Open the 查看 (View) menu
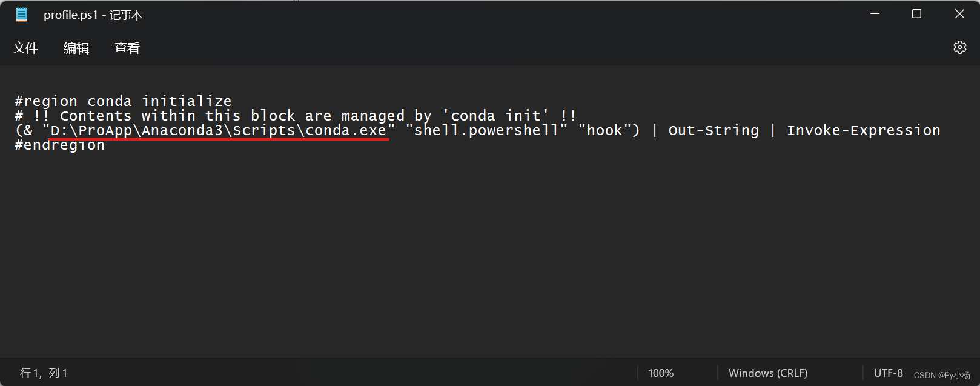This screenshot has width=980, height=386. coord(127,48)
